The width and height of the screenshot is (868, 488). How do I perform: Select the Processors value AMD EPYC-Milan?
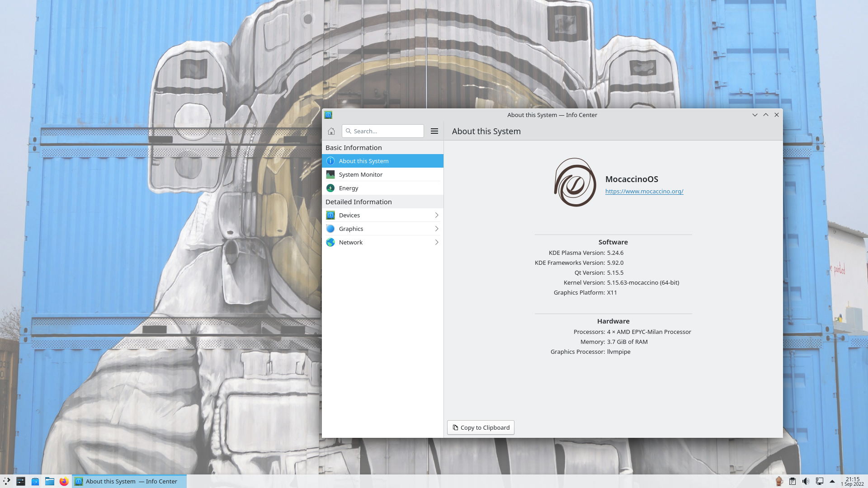point(649,332)
